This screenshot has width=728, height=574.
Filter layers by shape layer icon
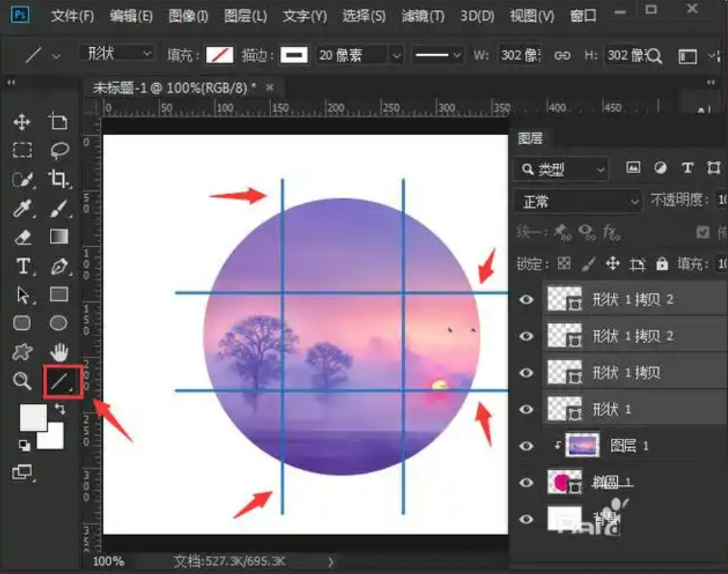713,168
